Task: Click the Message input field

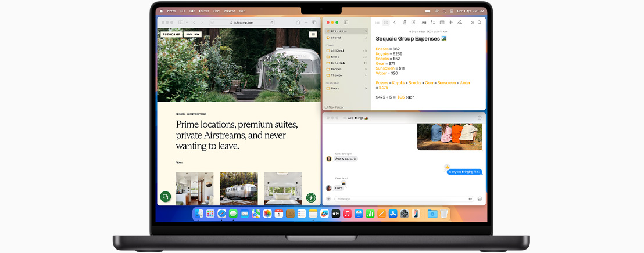Action: 401,199
